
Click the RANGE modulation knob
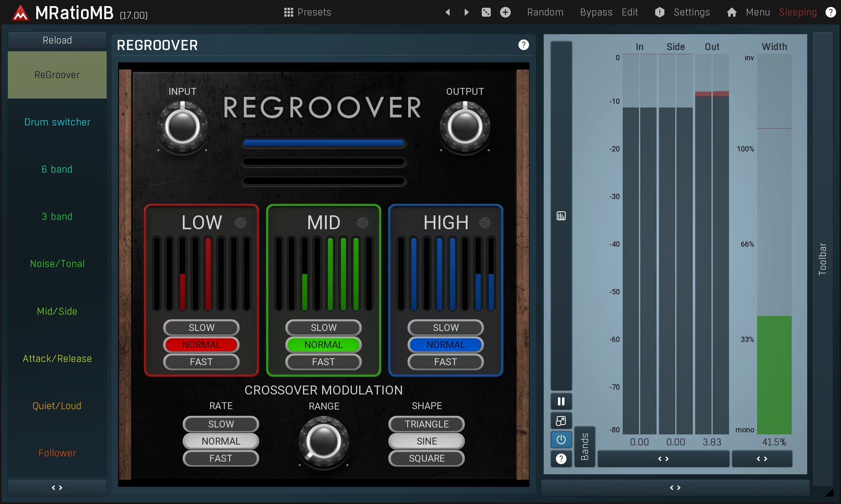point(323,441)
